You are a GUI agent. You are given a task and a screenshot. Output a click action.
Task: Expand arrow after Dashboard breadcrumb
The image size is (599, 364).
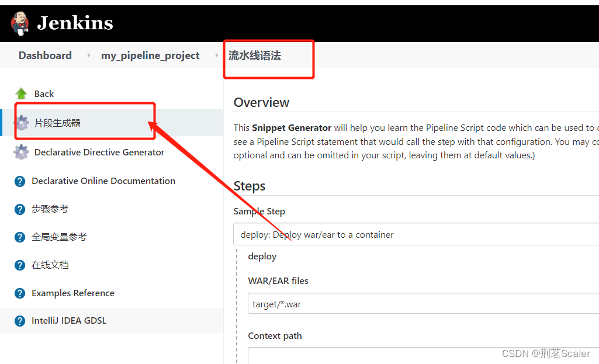tap(89, 56)
